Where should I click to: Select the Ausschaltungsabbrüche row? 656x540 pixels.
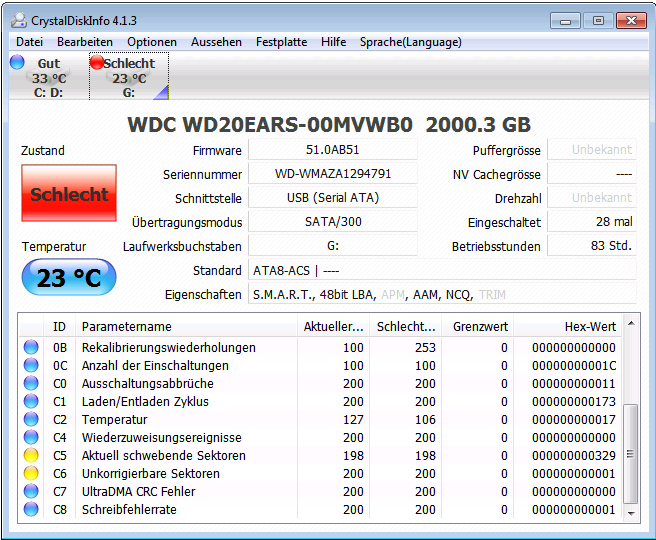[x=320, y=383]
